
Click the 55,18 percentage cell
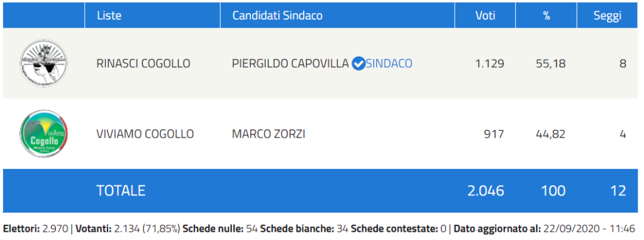click(551, 63)
